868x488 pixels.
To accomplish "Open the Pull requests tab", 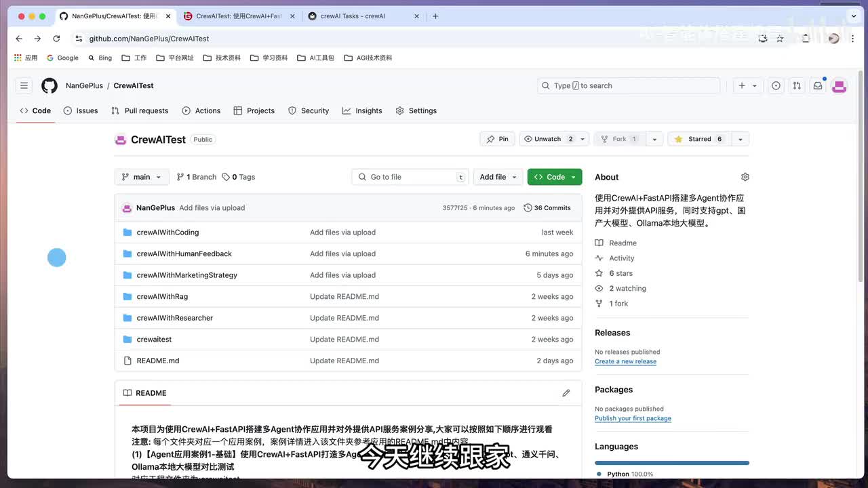I will 140,110.
